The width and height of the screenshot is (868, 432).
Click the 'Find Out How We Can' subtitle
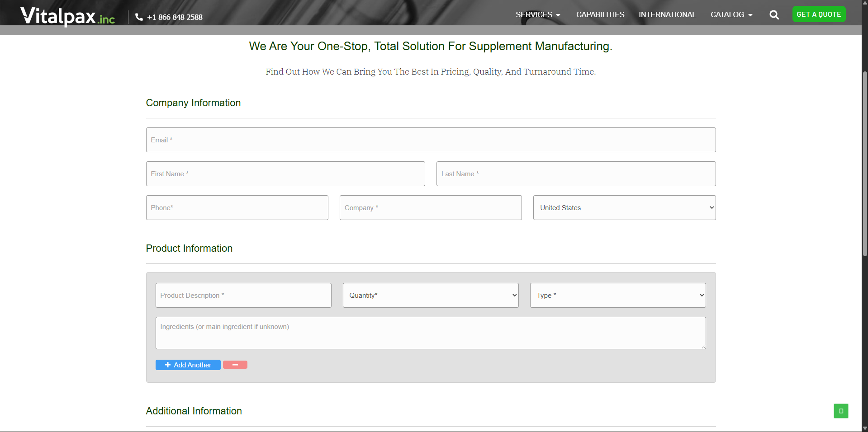click(431, 72)
